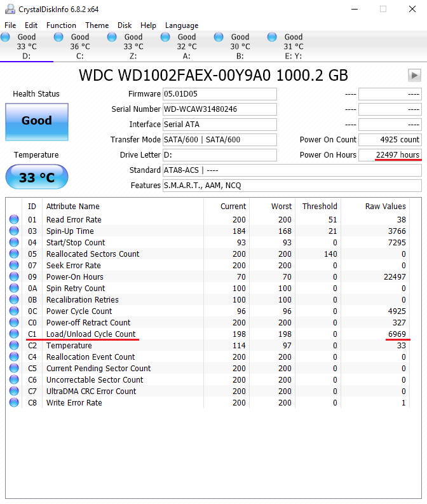This screenshot has height=504, width=427.
Task: Click the Good health status button
Action: point(37,122)
